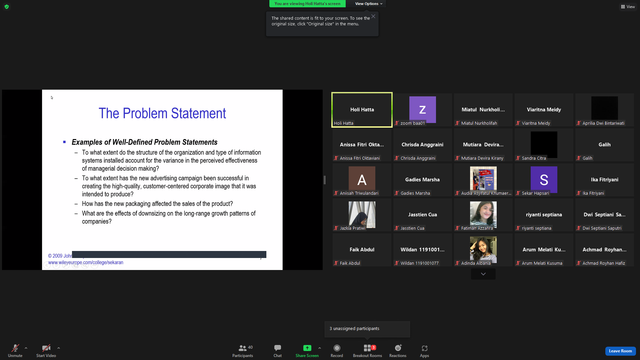Select Arum Melati Kusuma's tile

pos(544,250)
